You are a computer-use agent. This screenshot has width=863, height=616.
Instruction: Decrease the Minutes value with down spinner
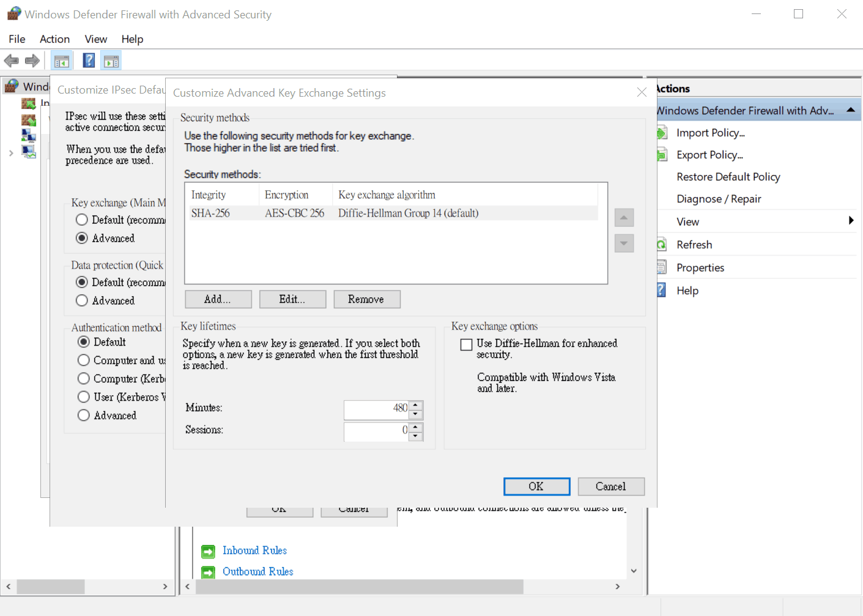pyautogui.click(x=416, y=414)
